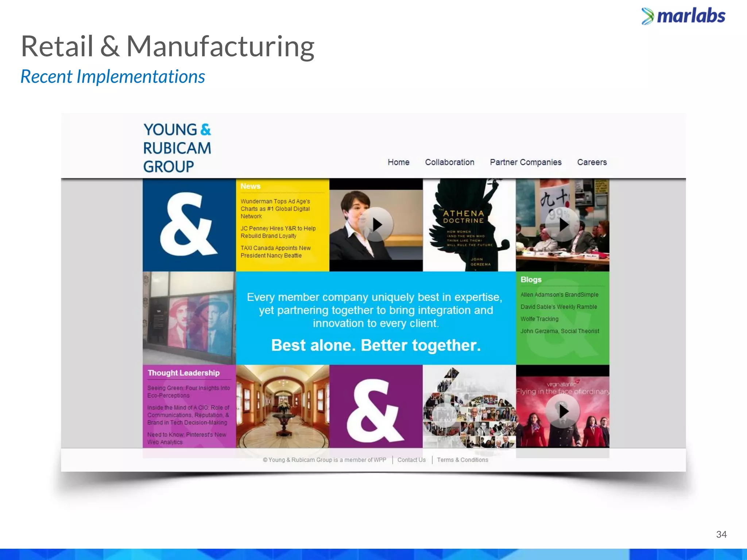
Task: Open John Gerzema, Social Theorist blog
Action: coord(560,331)
